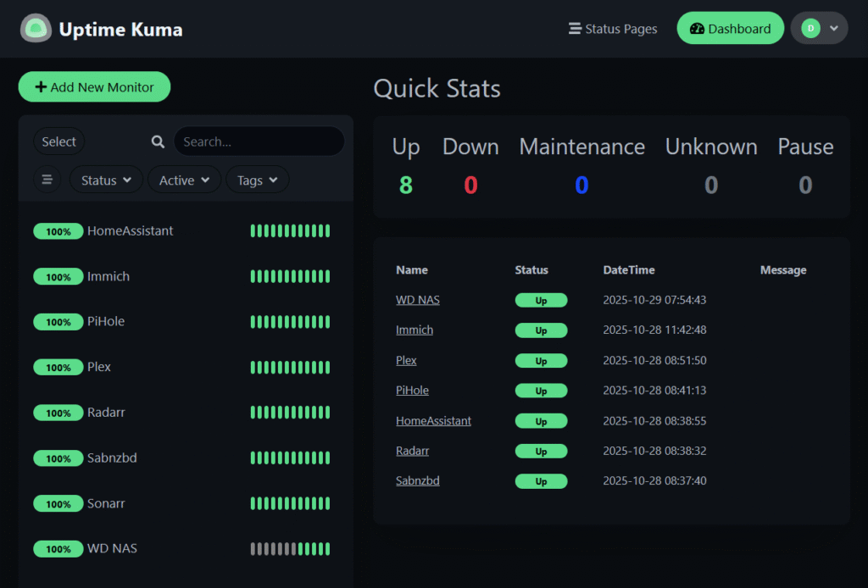Go to Status Pages
Image resolution: width=868 pixels, height=588 pixels.
click(613, 29)
